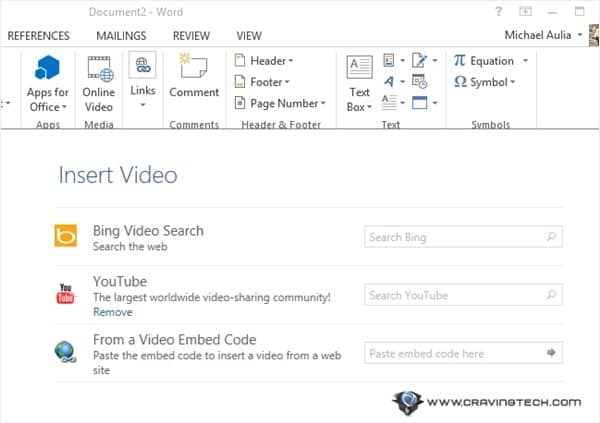The image size is (600, 423).
Task: Open Apps for Office
Action: tap(47, 83)
